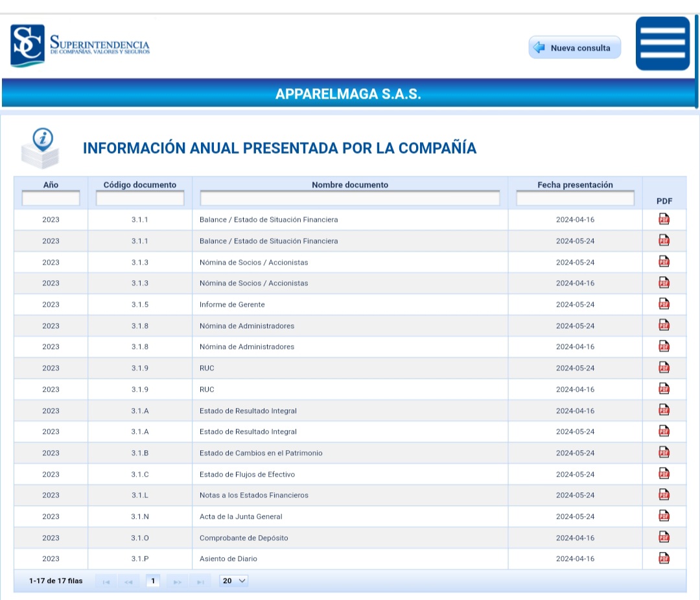Open Estado de Cambios en el Patrimonio PDF
The height and width of the screenshot is (600, 700).
click(664, 453)
